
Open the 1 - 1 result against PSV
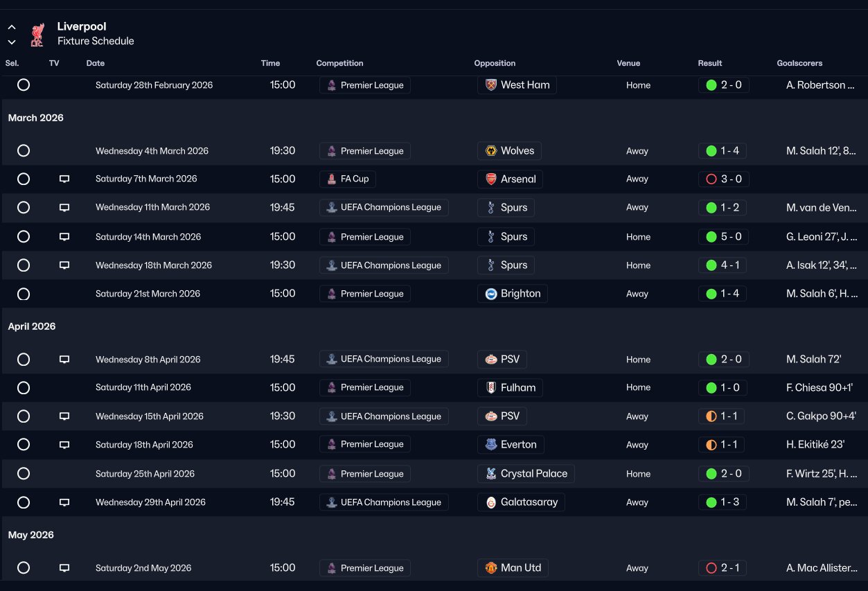point(723,416)
